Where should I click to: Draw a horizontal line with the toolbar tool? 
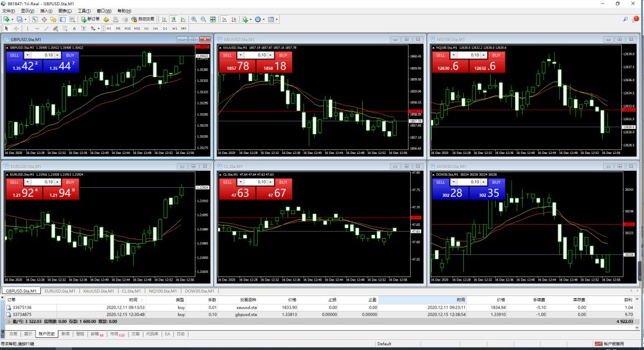click(37, 29)
